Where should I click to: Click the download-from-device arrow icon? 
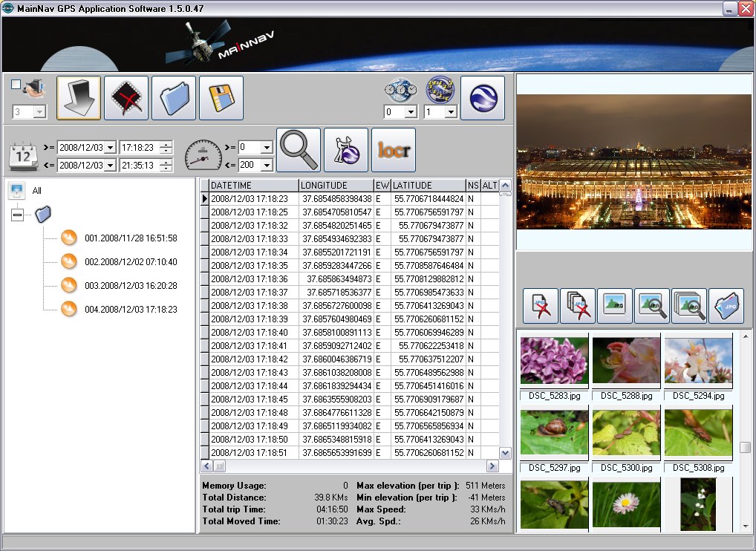click(x=79, y=98)
